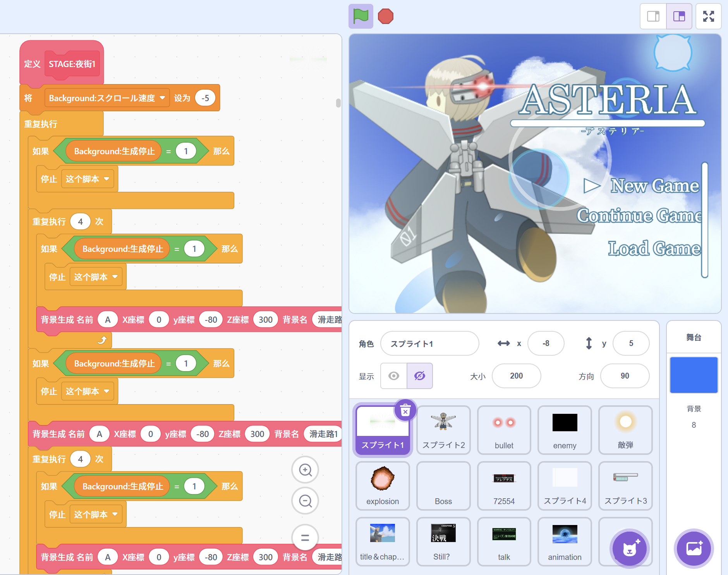Edit the sprite name field スプライト1

point(430,343)
